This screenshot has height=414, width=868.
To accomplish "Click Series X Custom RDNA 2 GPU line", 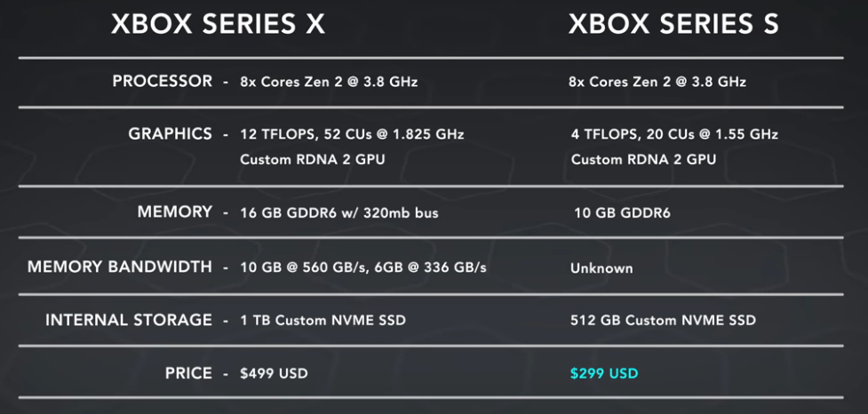I will [x=312, y=159].
